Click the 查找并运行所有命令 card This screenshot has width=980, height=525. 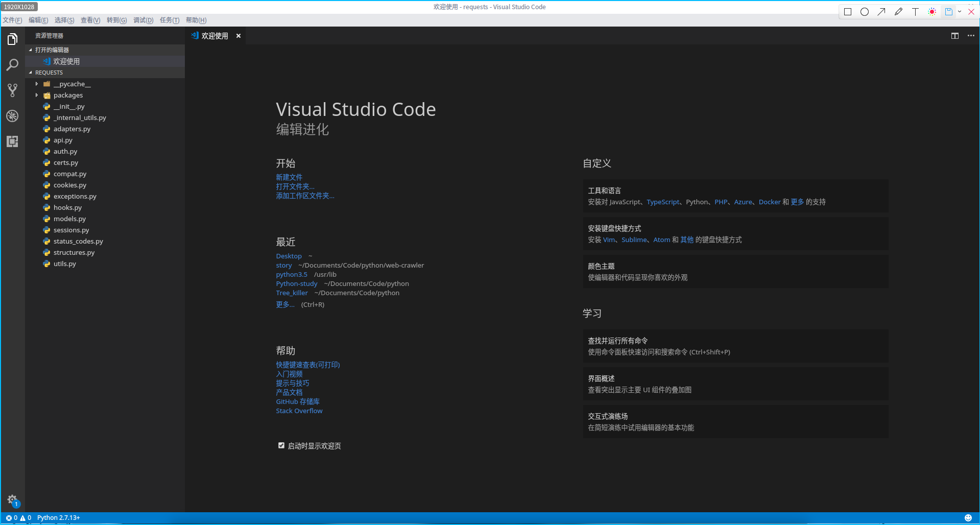(735, 346)
